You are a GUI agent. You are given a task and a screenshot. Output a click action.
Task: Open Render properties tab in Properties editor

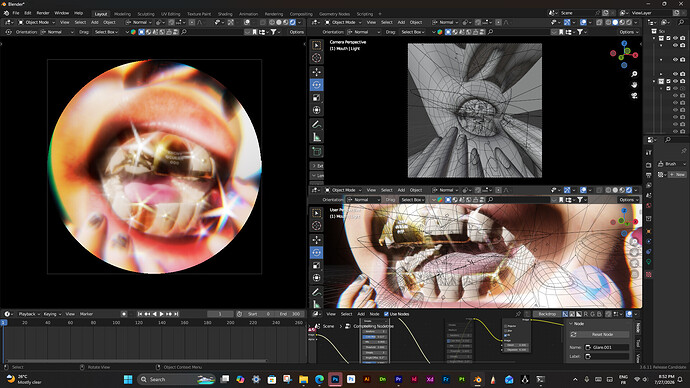point(649,165)
